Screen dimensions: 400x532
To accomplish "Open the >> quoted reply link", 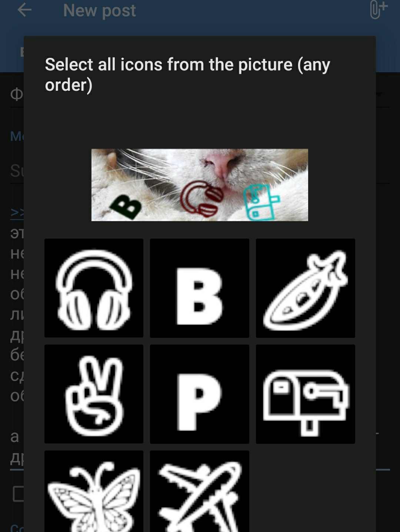I will click(17, 213).
